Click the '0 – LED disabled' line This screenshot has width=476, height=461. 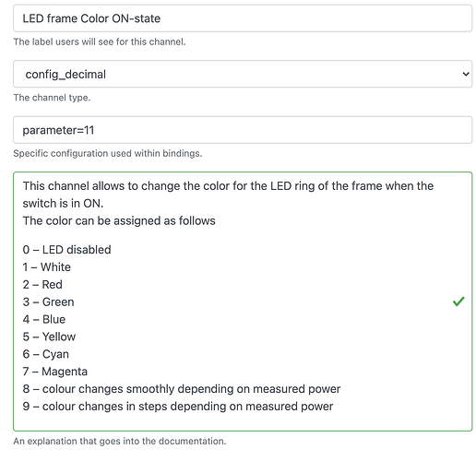coord(66,250)
